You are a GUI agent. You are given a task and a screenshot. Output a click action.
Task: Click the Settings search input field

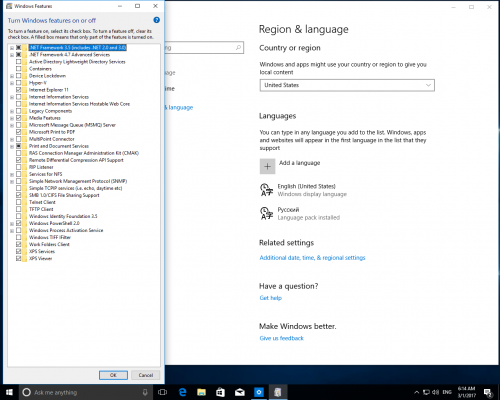pos(204,48)
